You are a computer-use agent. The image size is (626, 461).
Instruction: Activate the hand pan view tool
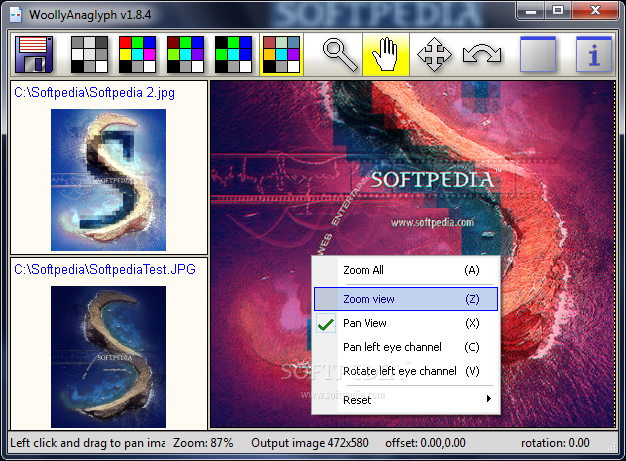pos(386,54)
